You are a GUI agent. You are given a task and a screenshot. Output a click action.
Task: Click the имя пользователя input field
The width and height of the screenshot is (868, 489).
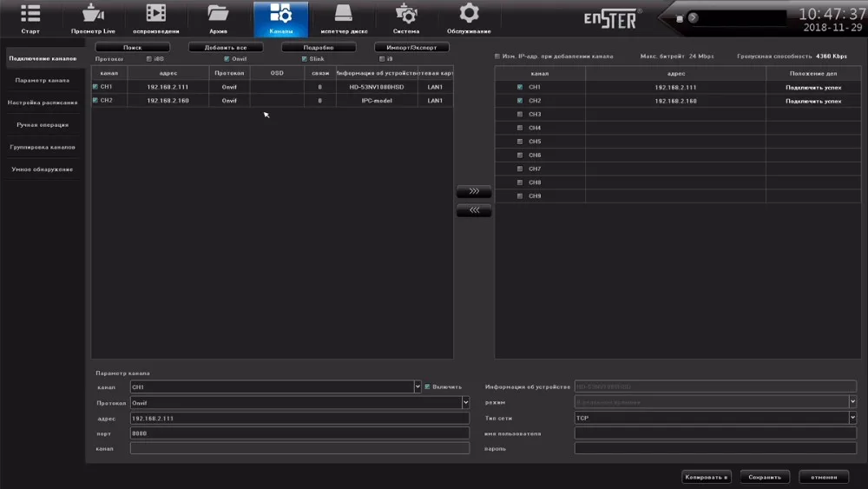(715, 433)
